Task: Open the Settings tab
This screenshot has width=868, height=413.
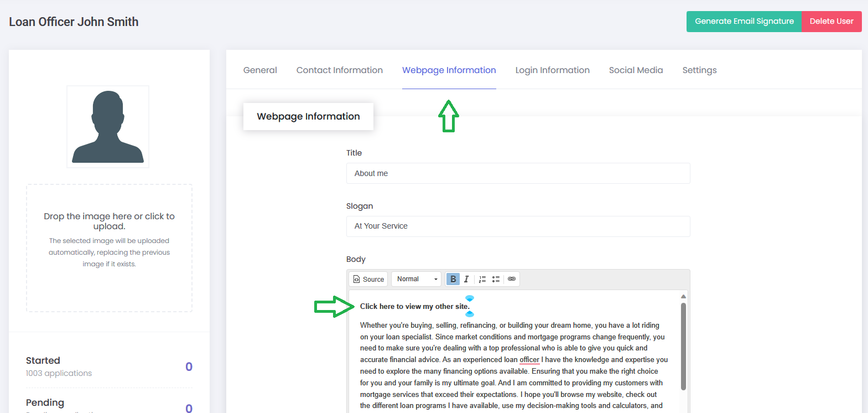Action: [699, 70]
